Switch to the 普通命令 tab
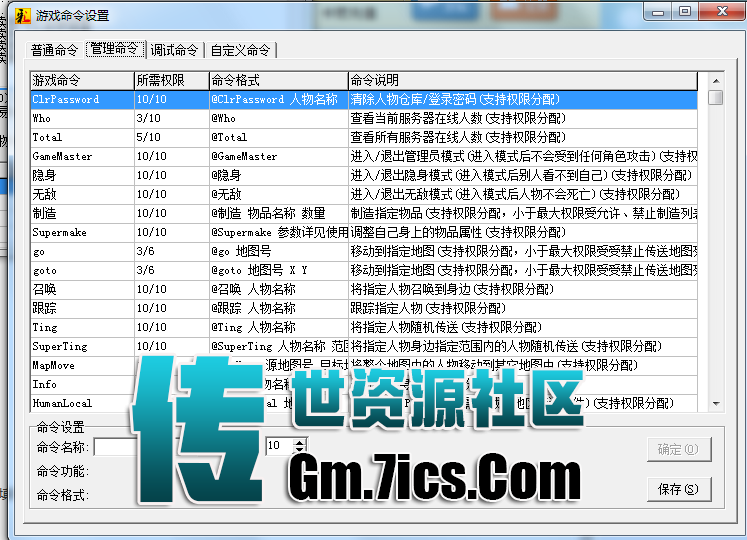The image size is (747, 540). click(55, 50)
